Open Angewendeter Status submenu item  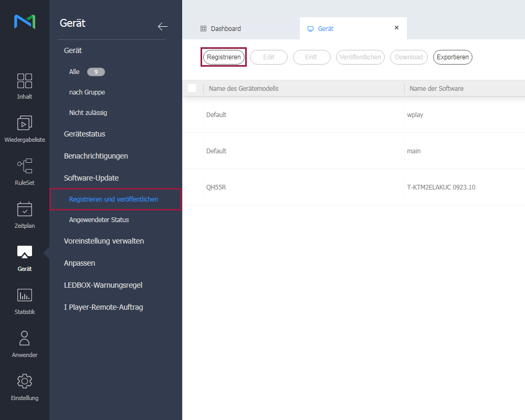pyautogui.click(x=99, y=220)
